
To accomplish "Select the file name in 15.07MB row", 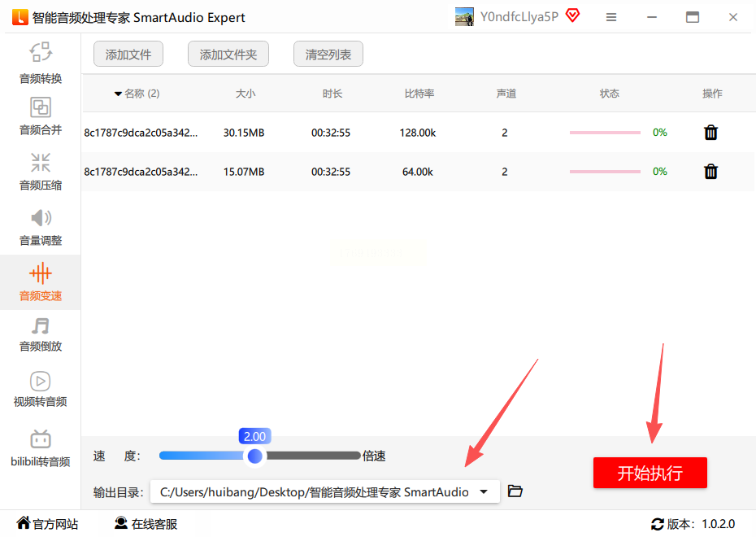I will [141, 172].
